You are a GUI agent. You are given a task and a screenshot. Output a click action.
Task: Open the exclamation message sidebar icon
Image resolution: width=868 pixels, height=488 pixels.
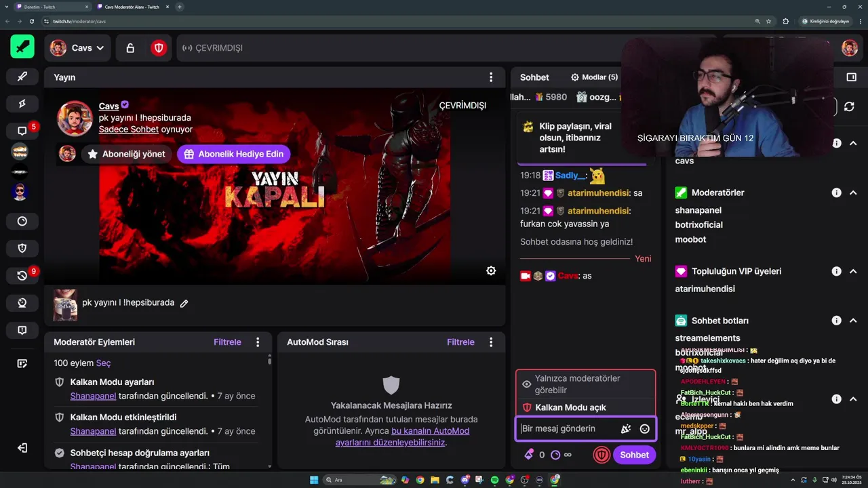pyautogui.click(x=22, y=330)
